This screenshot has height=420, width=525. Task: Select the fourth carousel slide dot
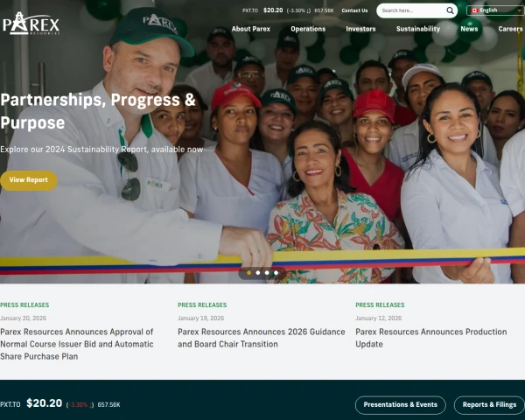tap(276, 273)
